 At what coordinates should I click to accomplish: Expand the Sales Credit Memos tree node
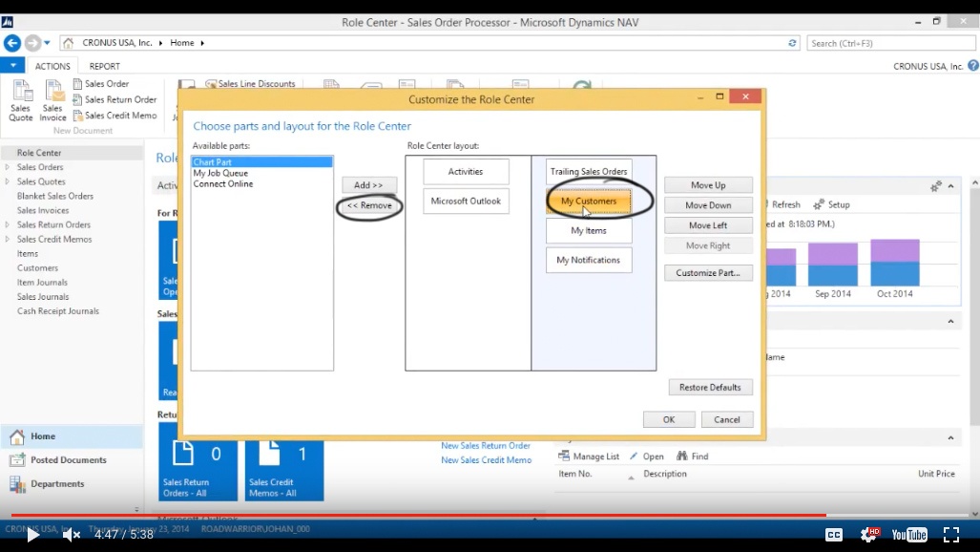click(x=8, y=239)
